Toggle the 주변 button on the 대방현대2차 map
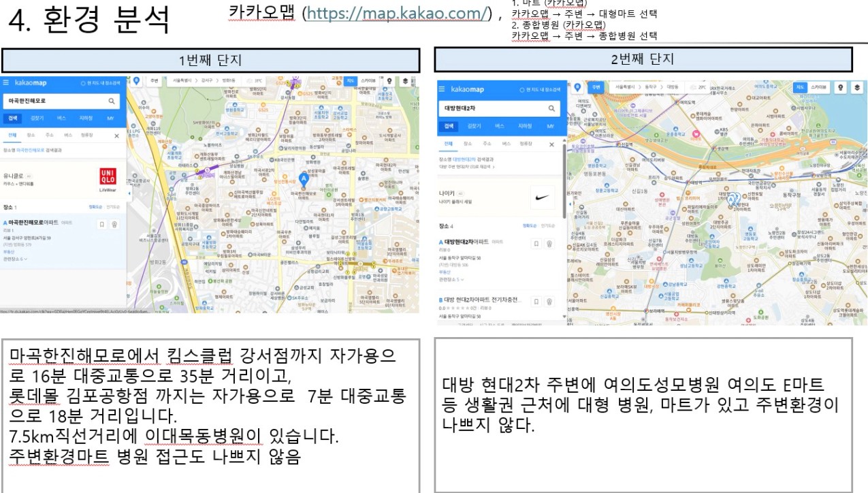The width and height of the screenshot is (868, 493). 596,87
